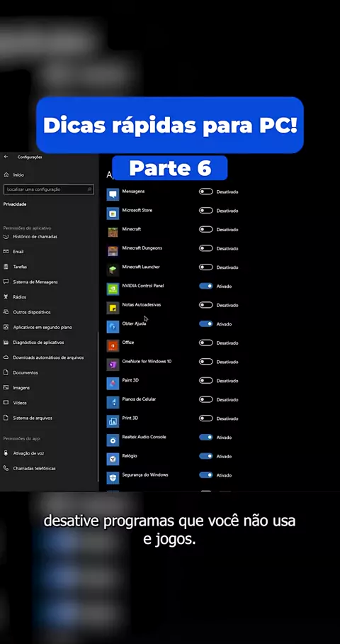Select Downloads automáticos de arquivos
Viewport: 340px width, 644px height.
point(43,357)
